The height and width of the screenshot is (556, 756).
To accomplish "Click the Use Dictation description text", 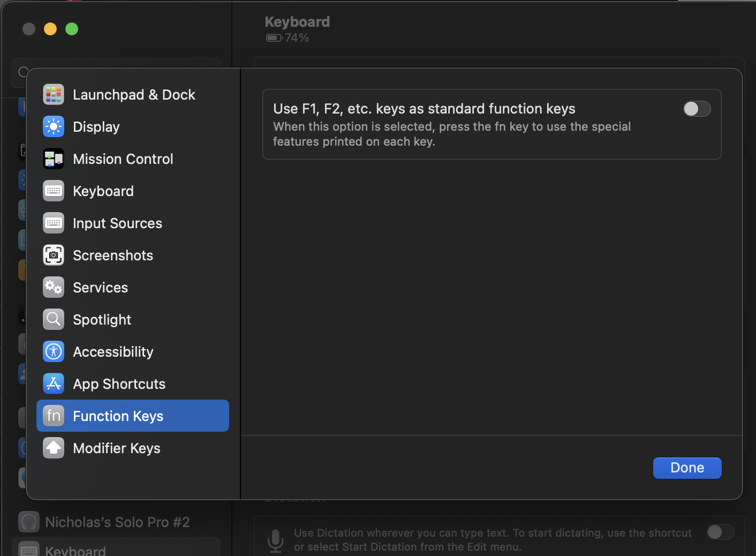I will click(x=493, y=540).
